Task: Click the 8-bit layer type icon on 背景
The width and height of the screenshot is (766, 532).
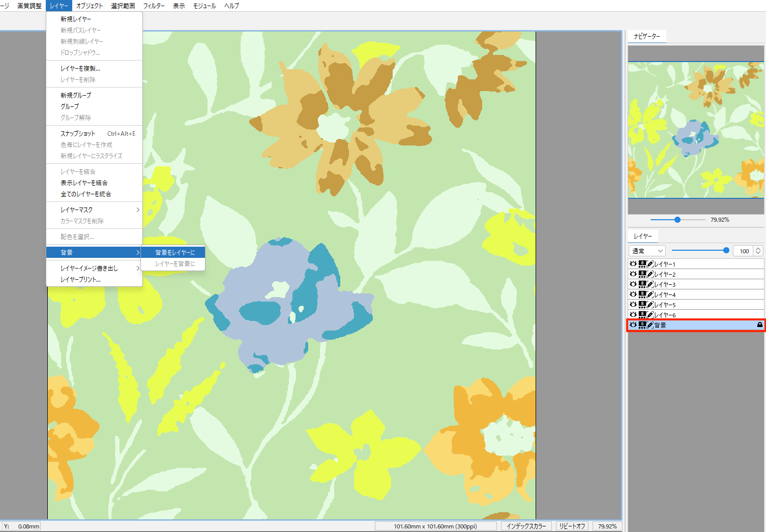Action: pos(642,325)
